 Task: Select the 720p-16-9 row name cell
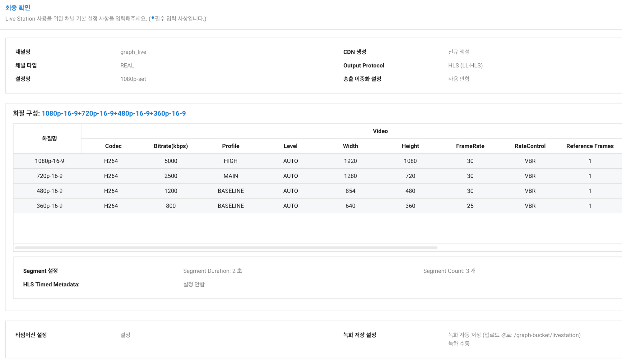click(49, 176)
